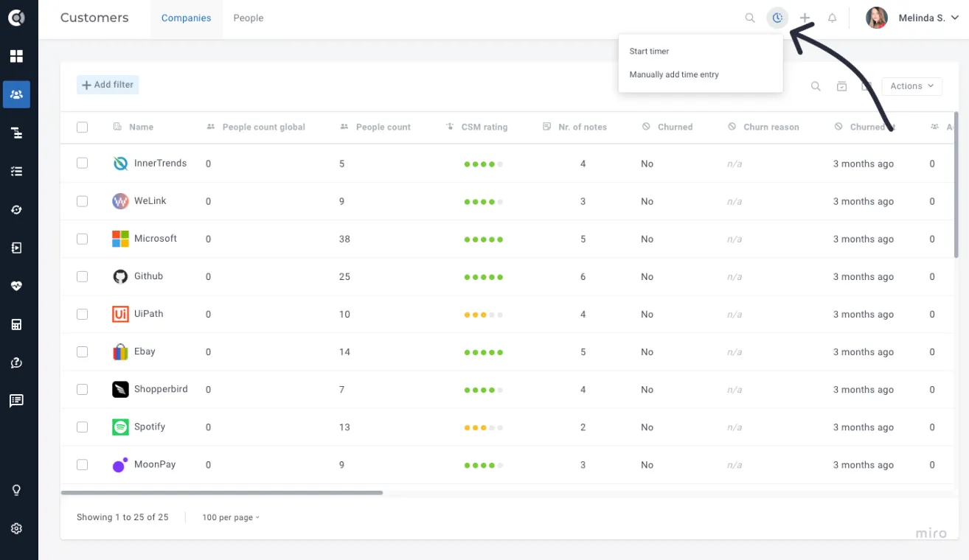Open the dashboard grid icon in sidebar
This screenshot has height=560, width=969.
point(16,56)
